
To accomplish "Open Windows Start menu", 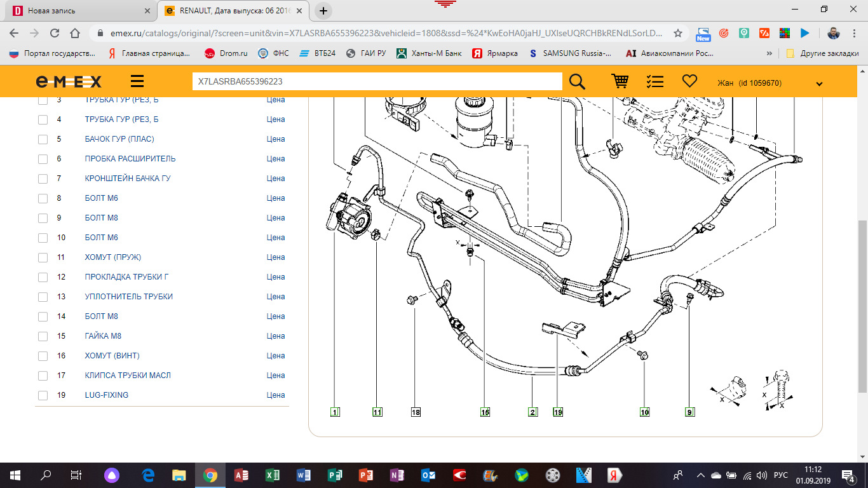I will pyautogui.click(x=15, y=475).
